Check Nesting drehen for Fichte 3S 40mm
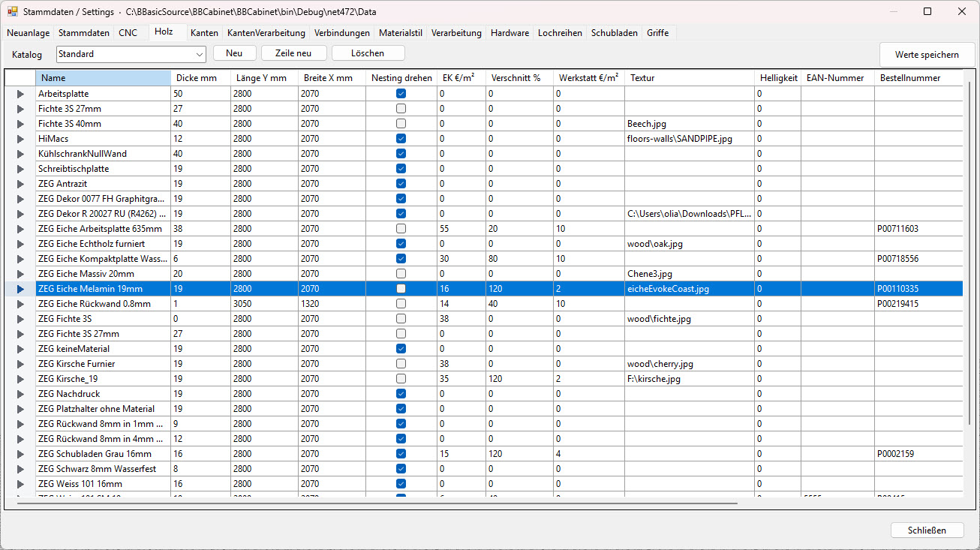This screenshot has height=550, width=980. [401, 124]
